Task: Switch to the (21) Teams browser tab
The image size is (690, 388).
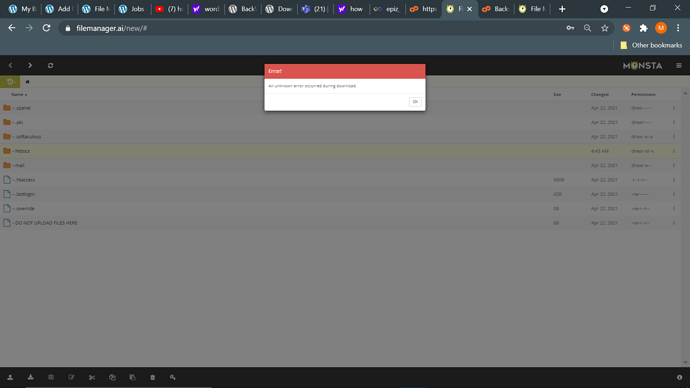Action: click(315, 9)
